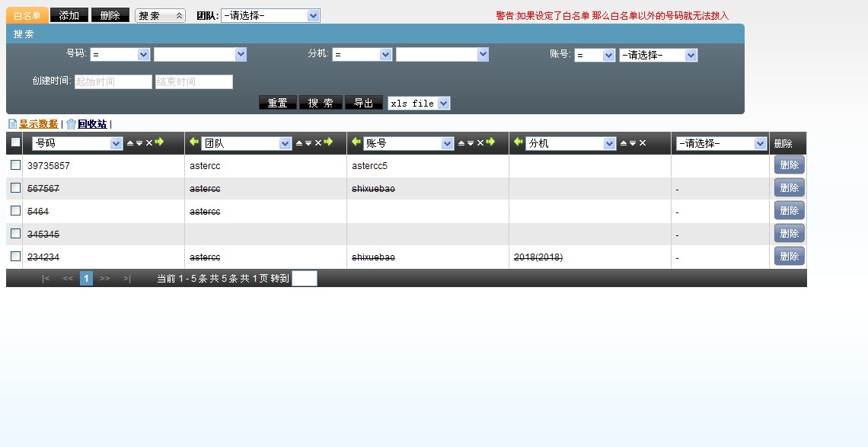
Task: Sort the 号码 column ascending
Action: (130, 143)
